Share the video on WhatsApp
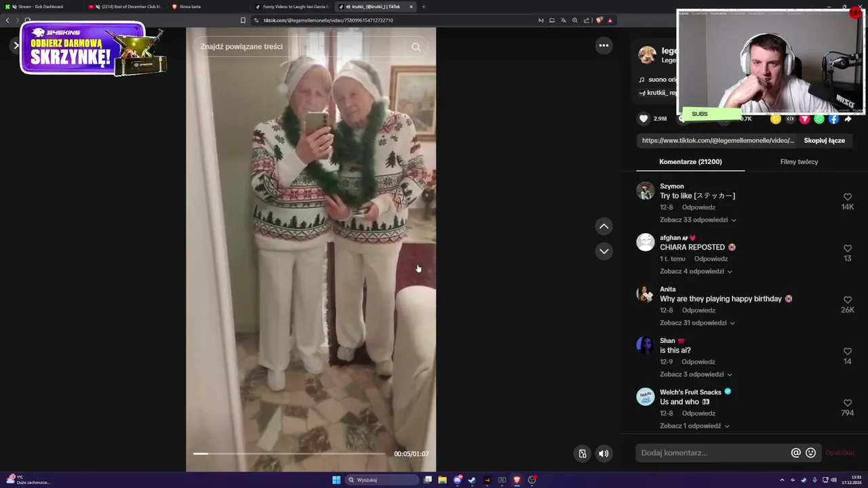 point(819,119)
